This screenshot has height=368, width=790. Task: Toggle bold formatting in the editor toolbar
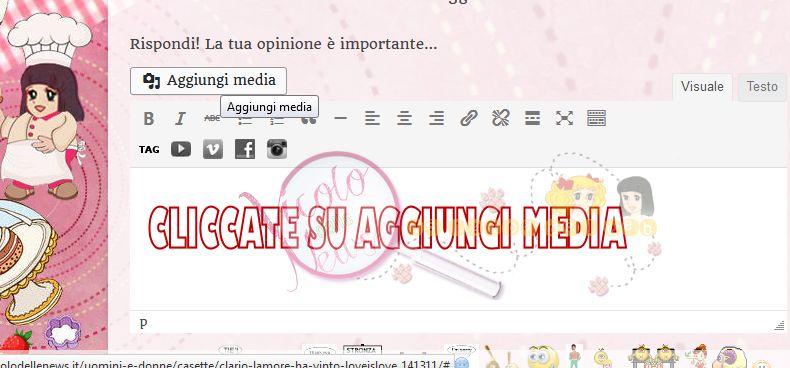149,118
